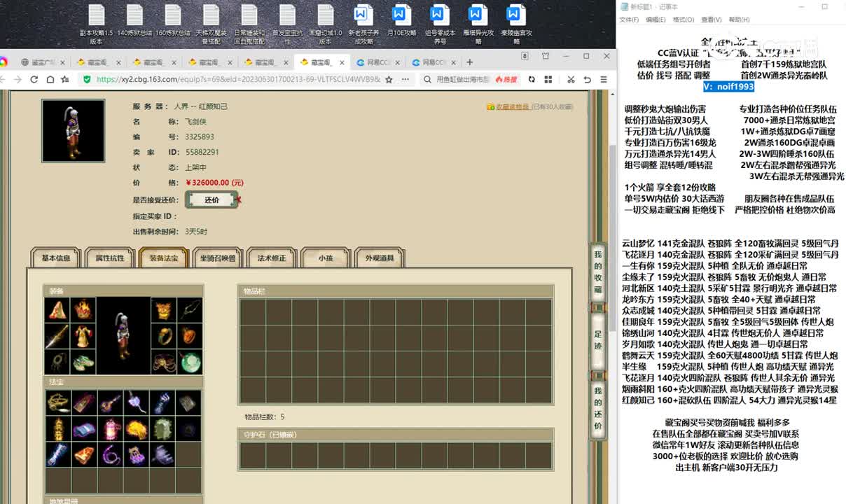Screen dimensions: 846x504
Task: Open desktop document 组号零成本养号
Action: pos(440,24)
